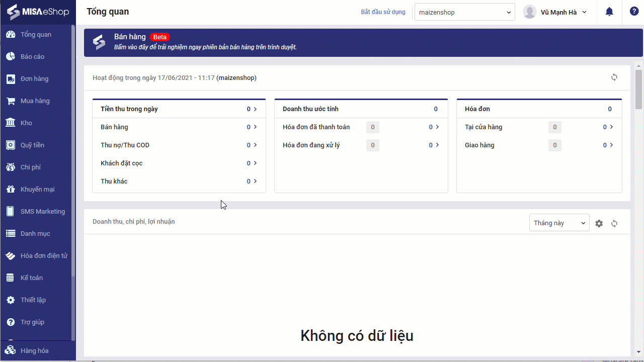Viewport: 644px width, 362px height.
Task: Click the MISA eShop logo
Action: (38, 12)
